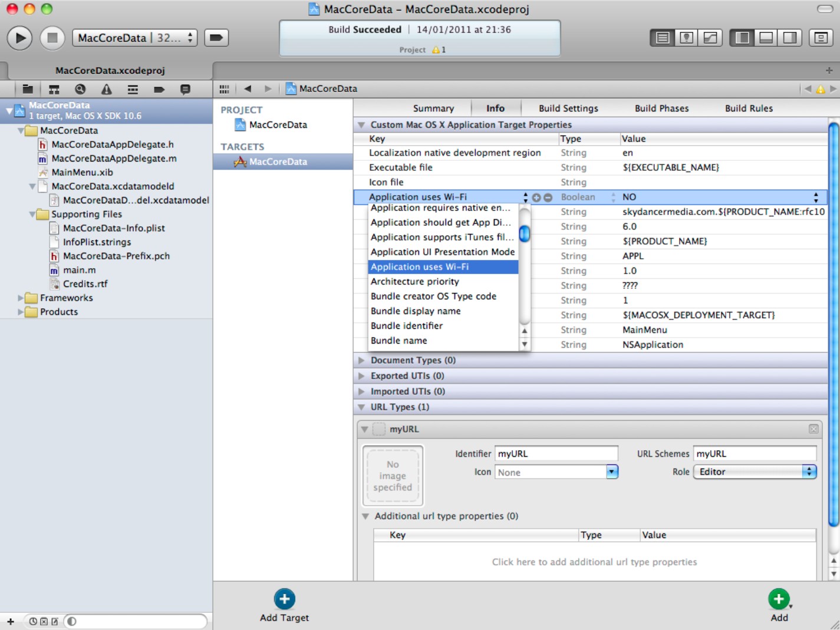Open the Summary tab
The height and width of the screenshot is (630, 840).
433,108
